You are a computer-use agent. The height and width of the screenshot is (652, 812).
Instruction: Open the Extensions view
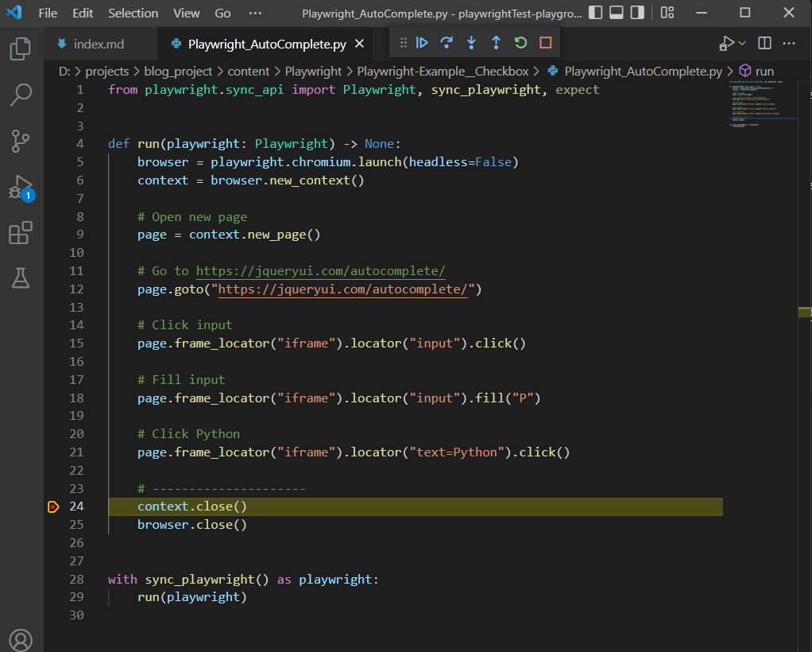(21, 233)
